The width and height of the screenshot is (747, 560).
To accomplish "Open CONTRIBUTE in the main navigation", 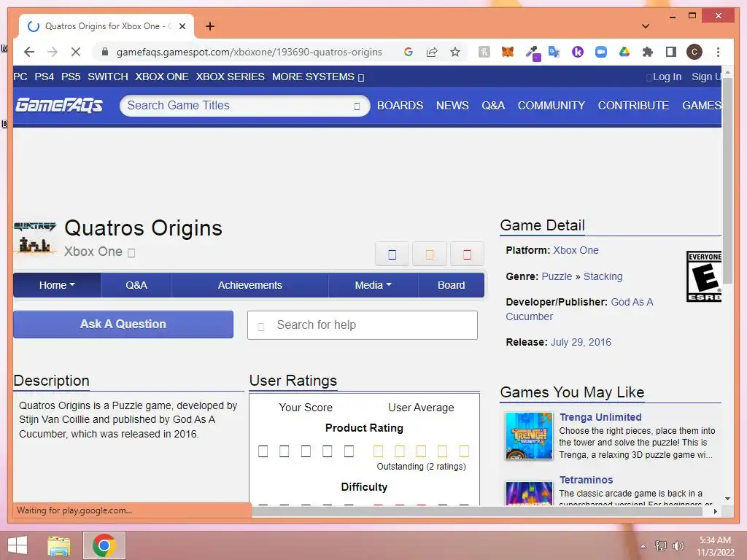I will pos(634,105).
